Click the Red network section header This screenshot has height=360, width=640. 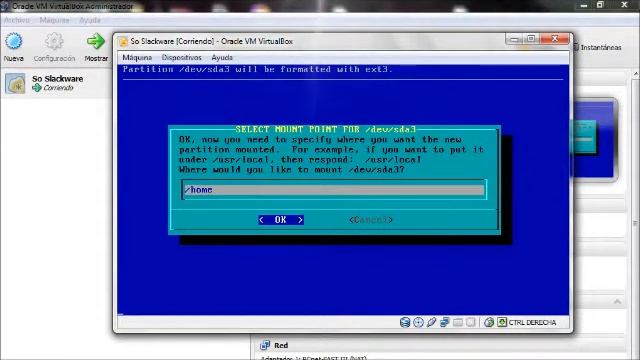point(281,345)
